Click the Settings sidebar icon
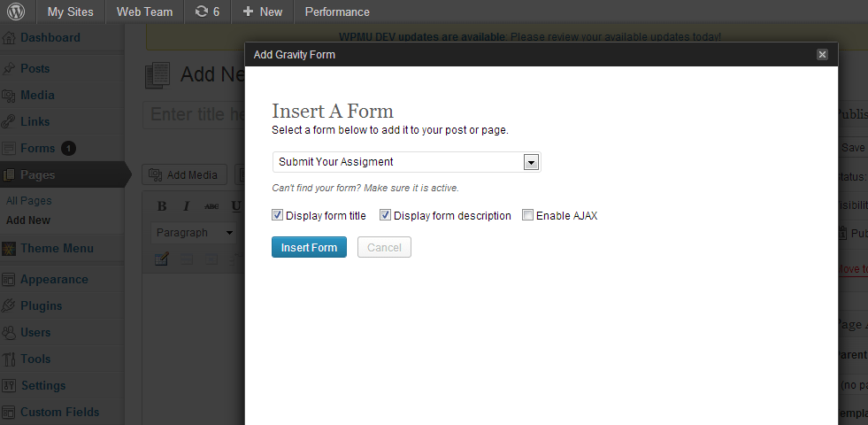The height and width of the screenshot is (425, 868). (x=8, y=386)
